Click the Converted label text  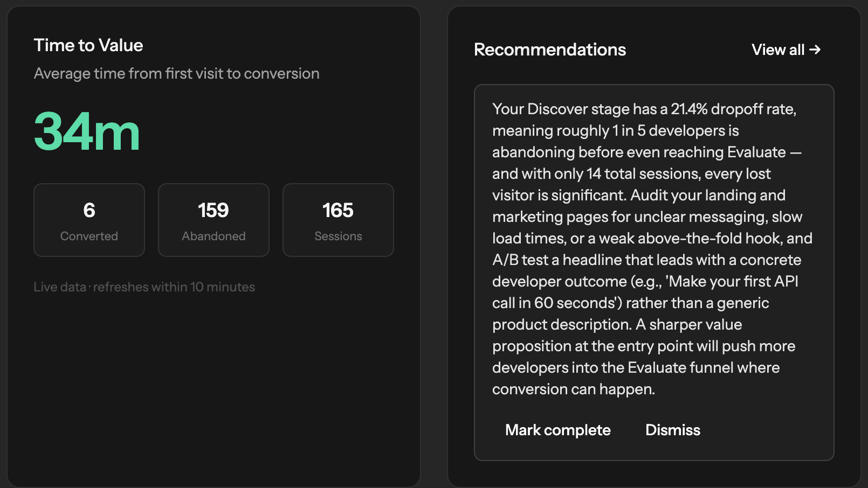tap(89, 236)
